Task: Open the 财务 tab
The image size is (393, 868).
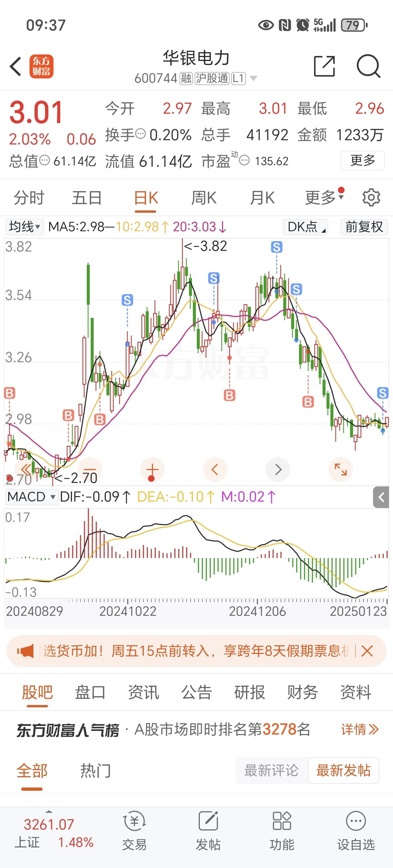Action: [303, 692]
